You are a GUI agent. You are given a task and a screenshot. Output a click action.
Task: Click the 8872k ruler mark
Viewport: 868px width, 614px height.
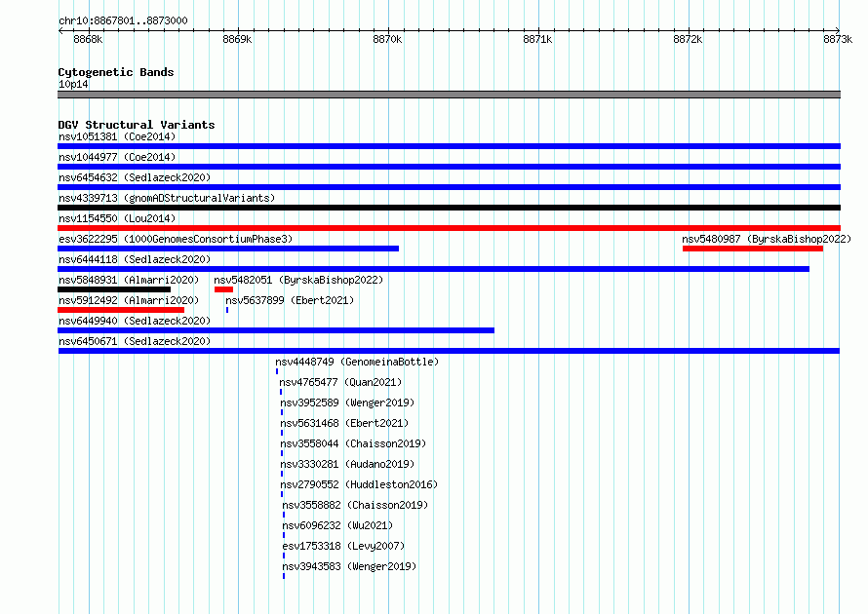(x=687, y=39)
